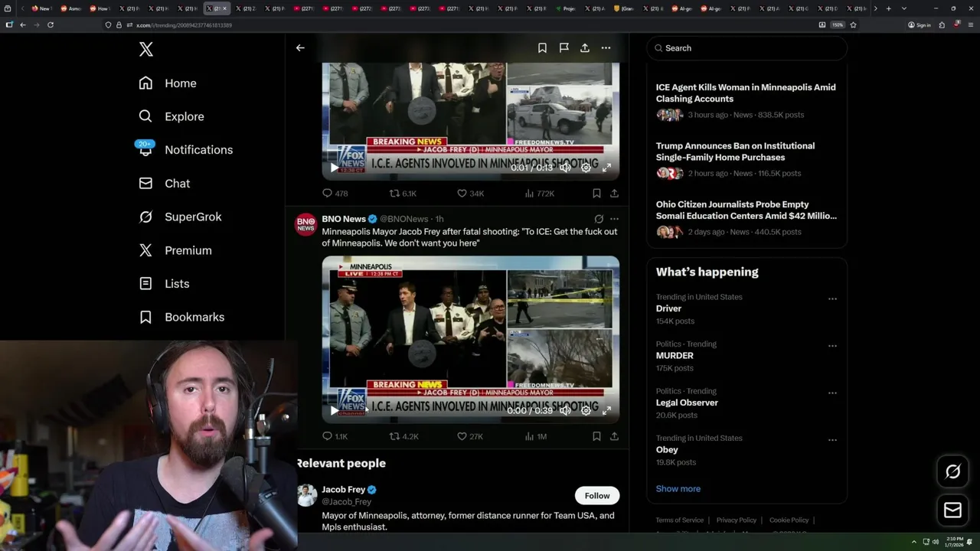Open SuperGrok in sidebar
The height and width of the screenshot is (551, 980).
pos(180,217)
